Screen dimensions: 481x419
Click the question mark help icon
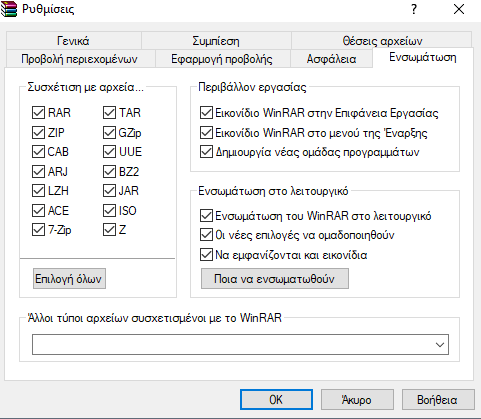pos(414,9)
